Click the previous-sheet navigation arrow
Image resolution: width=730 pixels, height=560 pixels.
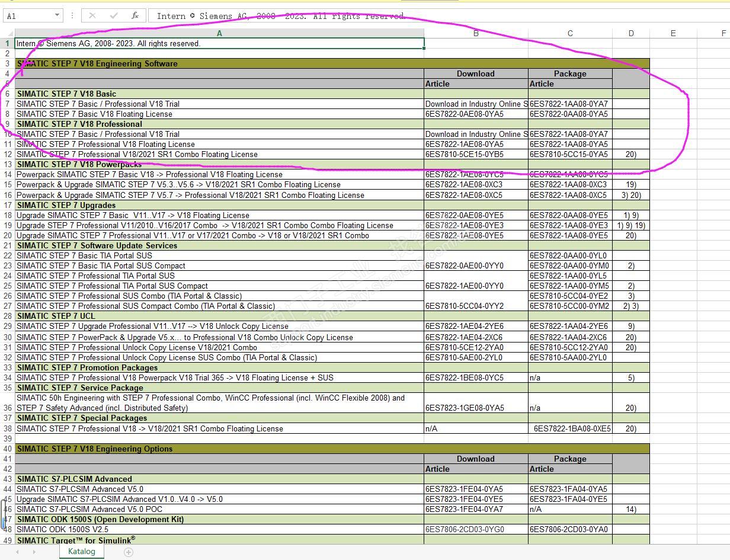coord(18,552)
